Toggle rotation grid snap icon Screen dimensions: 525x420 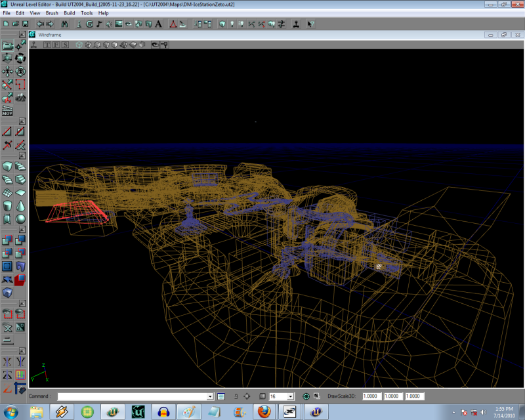point(306,396)
